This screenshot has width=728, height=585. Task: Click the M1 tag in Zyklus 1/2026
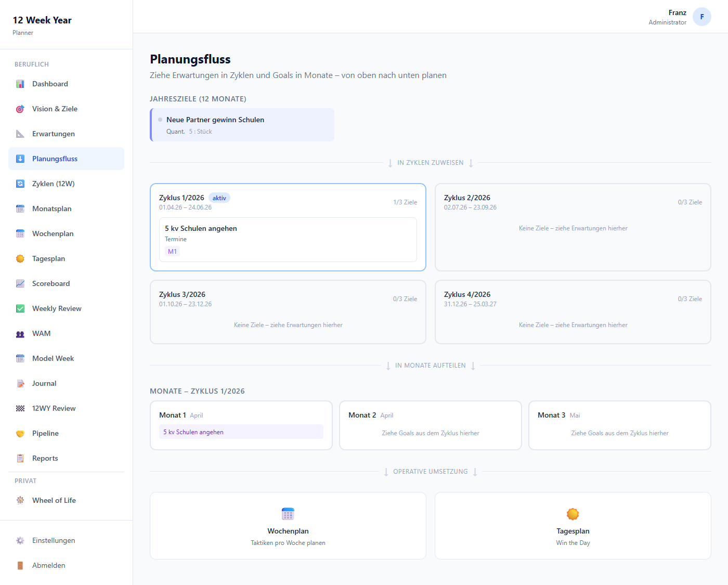[x=172, y=252]
